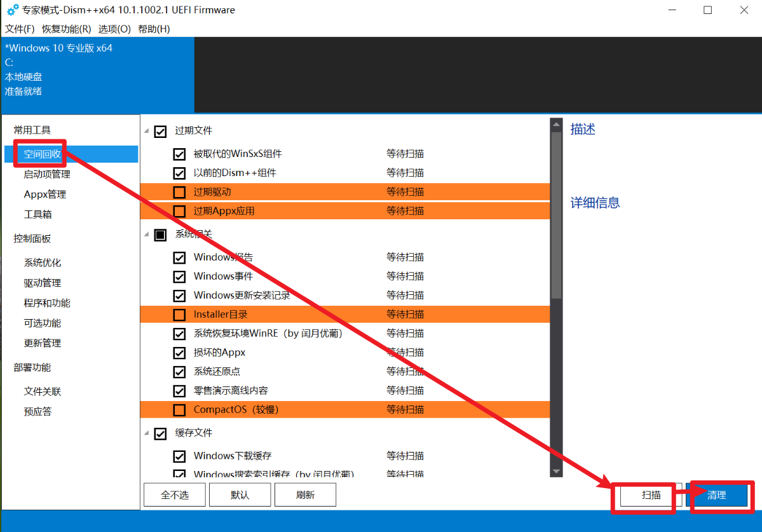This screenshot has height=532, width=762.
Task: Click the Dism++ gear icon in title bar
Action: point(13,10)
